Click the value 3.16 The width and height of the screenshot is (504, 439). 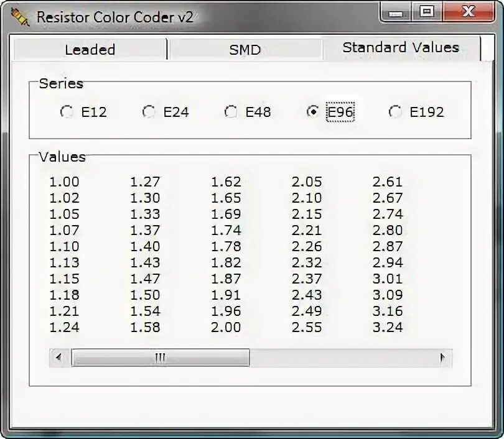(x=388, y=311)
